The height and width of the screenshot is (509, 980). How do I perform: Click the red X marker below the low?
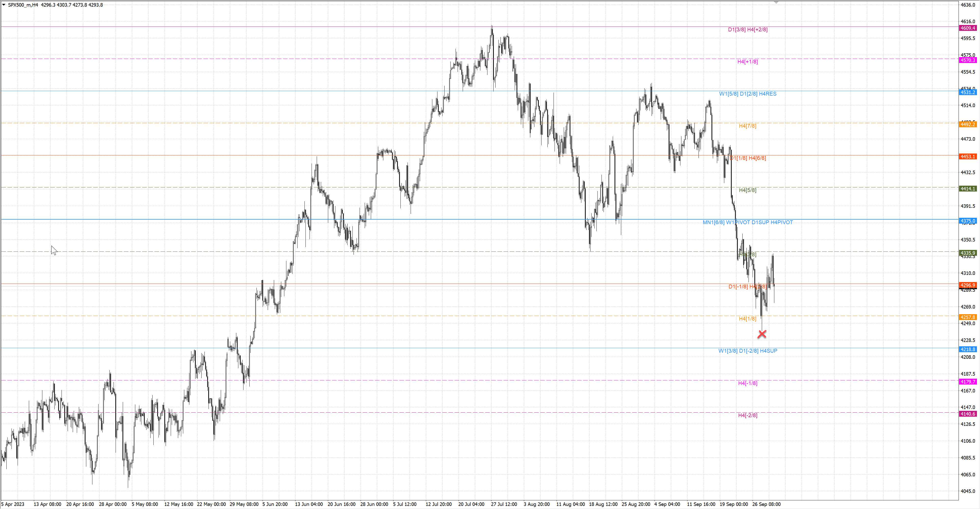coord(762,334)
